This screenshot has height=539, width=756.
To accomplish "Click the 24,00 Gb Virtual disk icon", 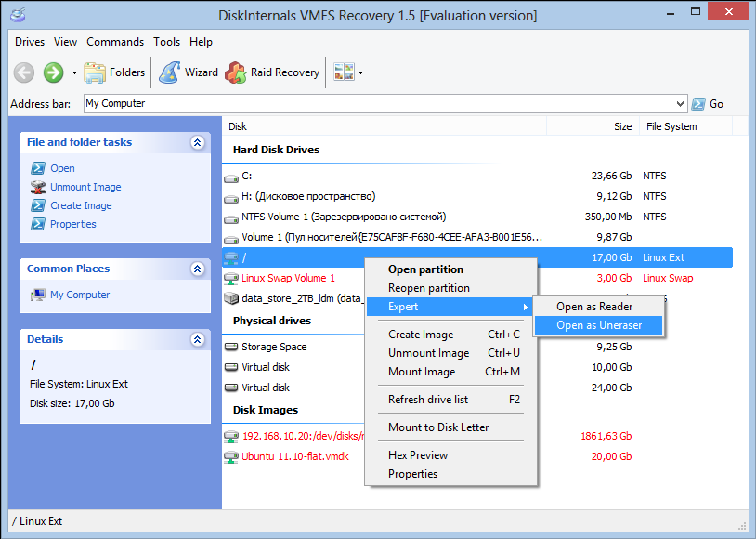I will click(x=231, y=387).
